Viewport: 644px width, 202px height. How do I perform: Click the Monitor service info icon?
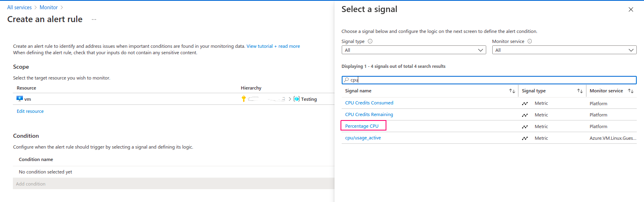click(x=530, y=41)
